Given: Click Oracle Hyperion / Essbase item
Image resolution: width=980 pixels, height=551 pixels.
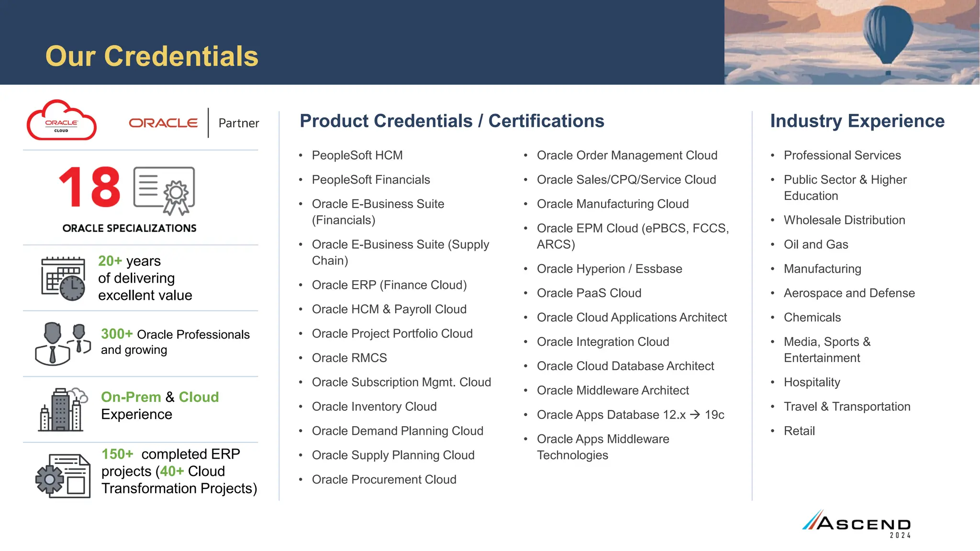Looking at the screenshot, I should click(609, 269).
